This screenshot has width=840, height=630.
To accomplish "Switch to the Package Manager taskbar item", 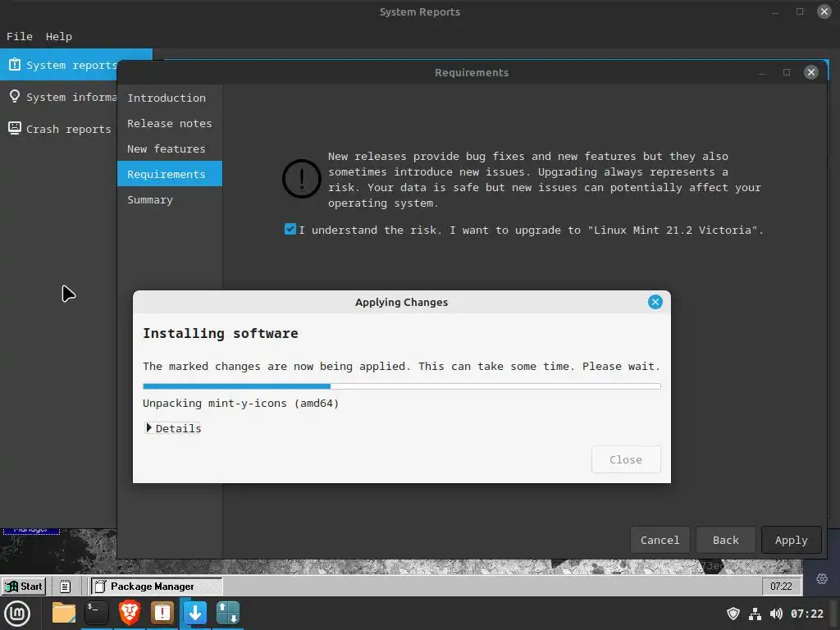I will pyautogui.click(x=156, y=586).
